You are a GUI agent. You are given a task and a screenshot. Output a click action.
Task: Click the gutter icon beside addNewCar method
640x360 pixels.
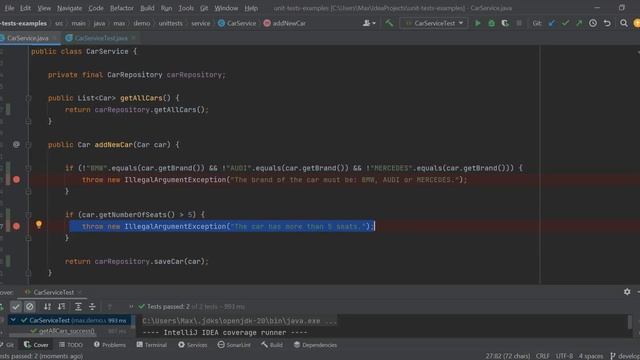tap(16, 144)
